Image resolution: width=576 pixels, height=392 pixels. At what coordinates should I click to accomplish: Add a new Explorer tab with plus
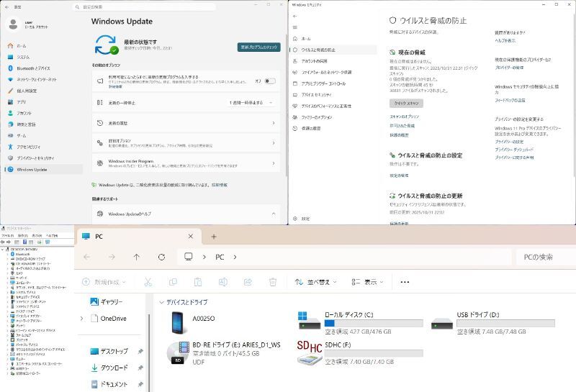click(213, 237)
